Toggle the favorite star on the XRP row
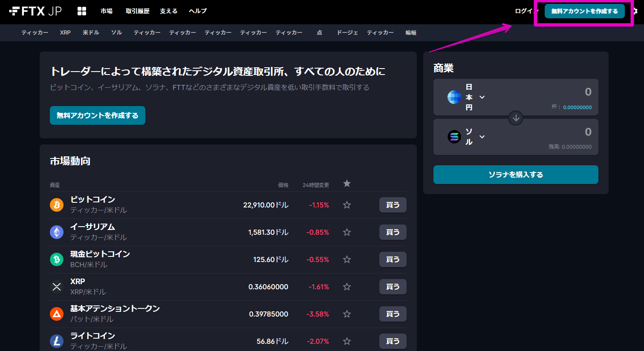 pyautogui.click(x=347, y=287)
